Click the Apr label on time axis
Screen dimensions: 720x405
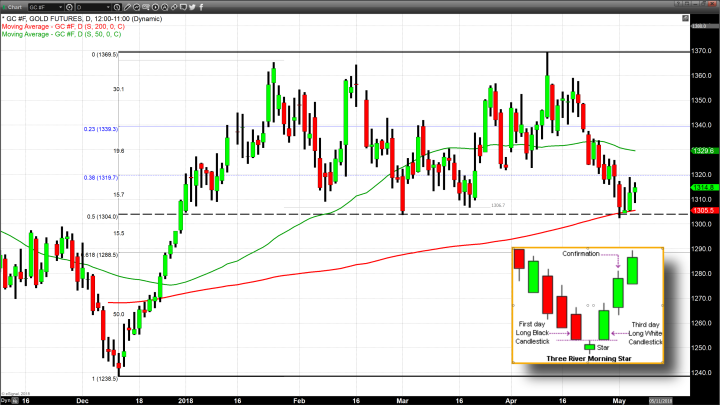[511, 401]
